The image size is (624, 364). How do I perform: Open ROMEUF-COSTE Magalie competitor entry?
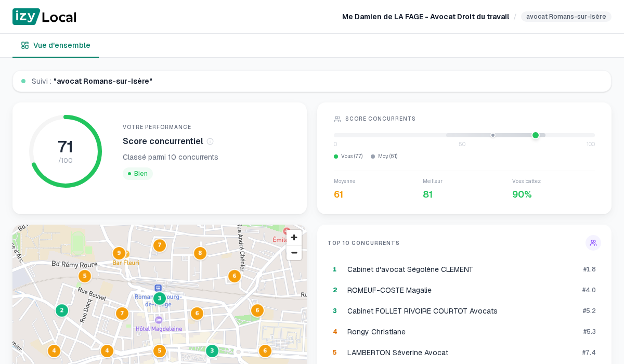(x=389, y=290)
